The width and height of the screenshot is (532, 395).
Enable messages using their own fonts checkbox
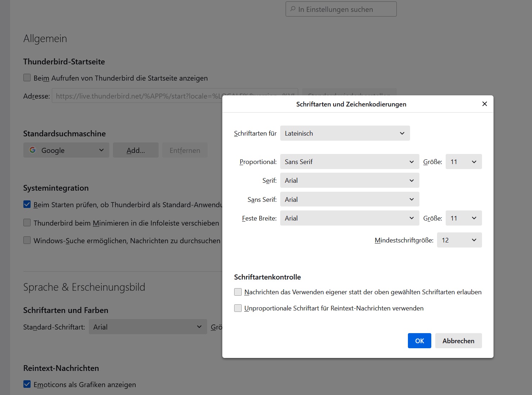pos(238,292)
